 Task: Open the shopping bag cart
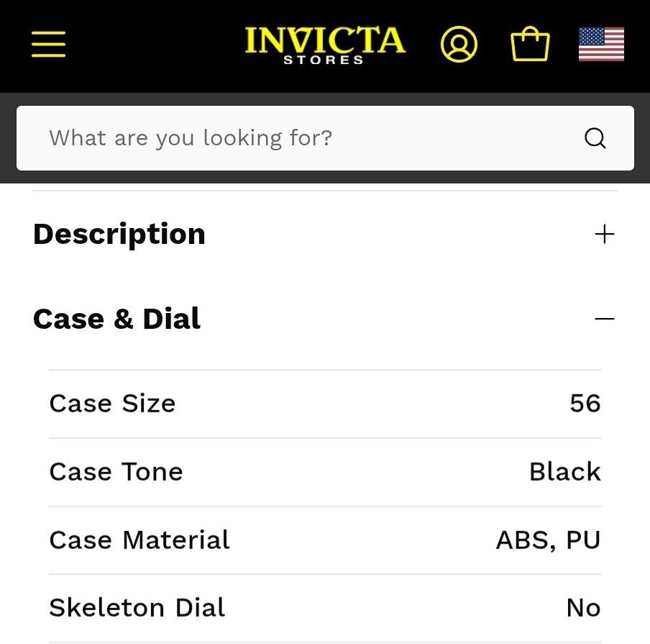(x=530, y=44)
